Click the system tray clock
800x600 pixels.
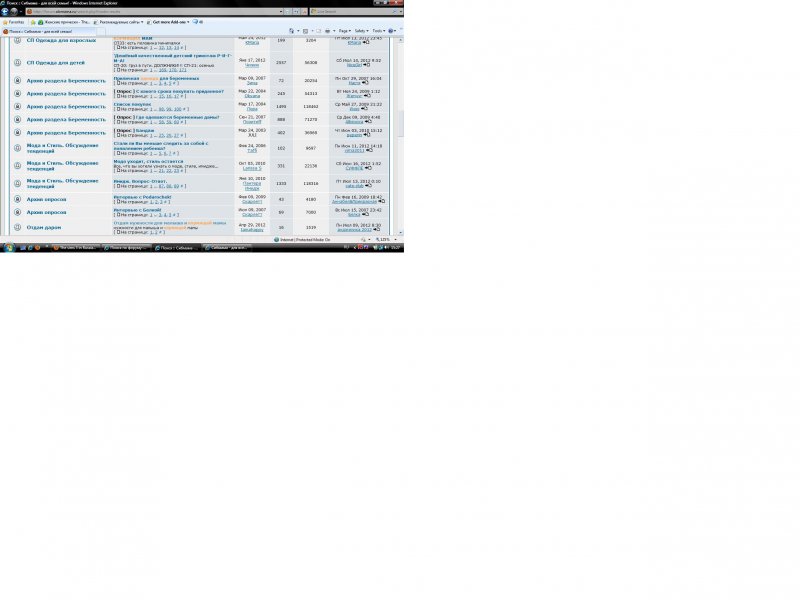pos(395,247)
